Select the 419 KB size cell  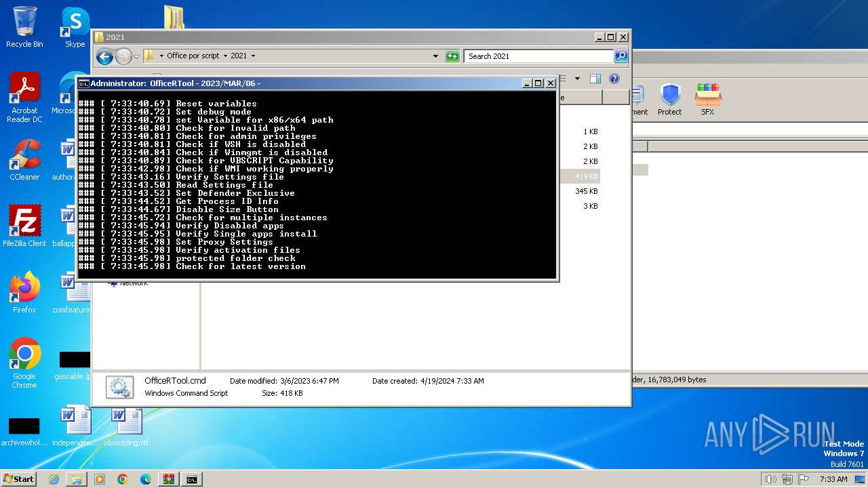pos(586,176)
